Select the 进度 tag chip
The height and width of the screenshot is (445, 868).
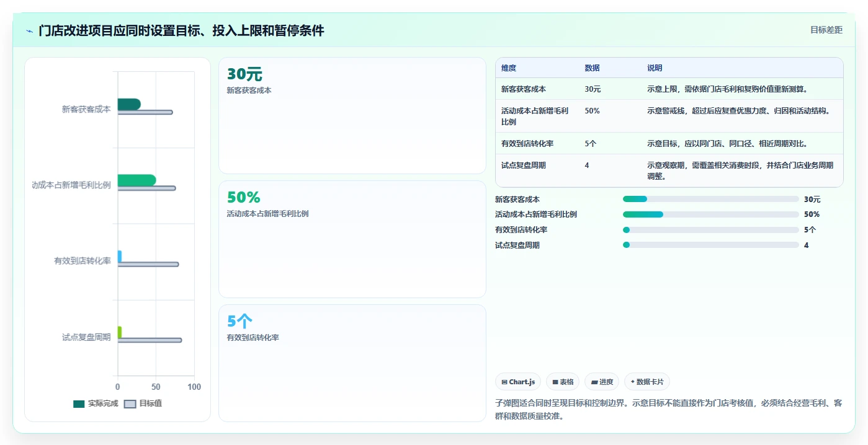click(x=602, y=382)
